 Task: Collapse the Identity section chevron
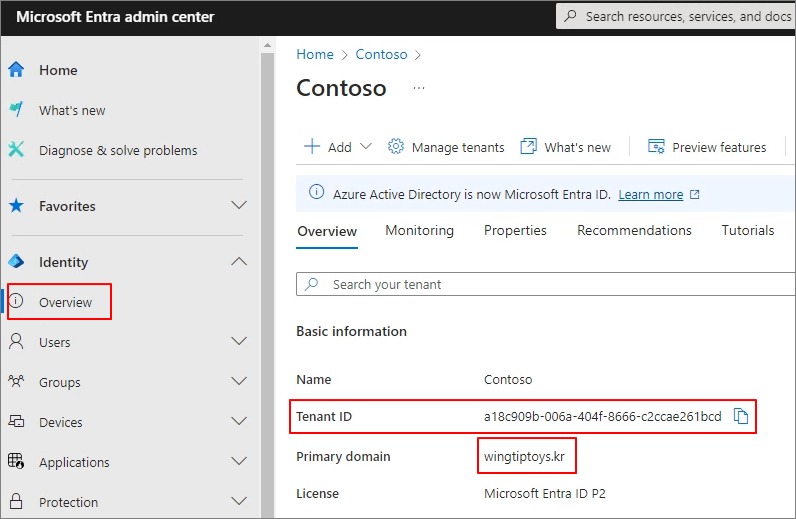[239, 262]
